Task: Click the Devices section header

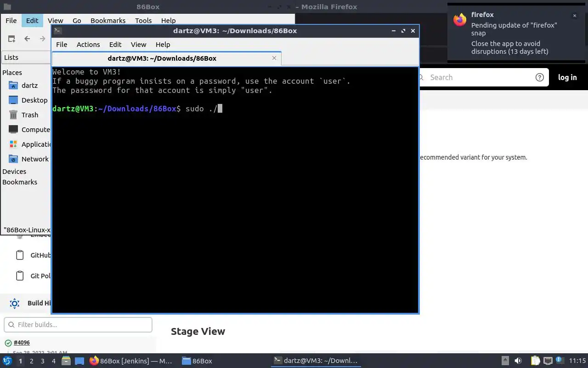Action: (x=14, y=172)
